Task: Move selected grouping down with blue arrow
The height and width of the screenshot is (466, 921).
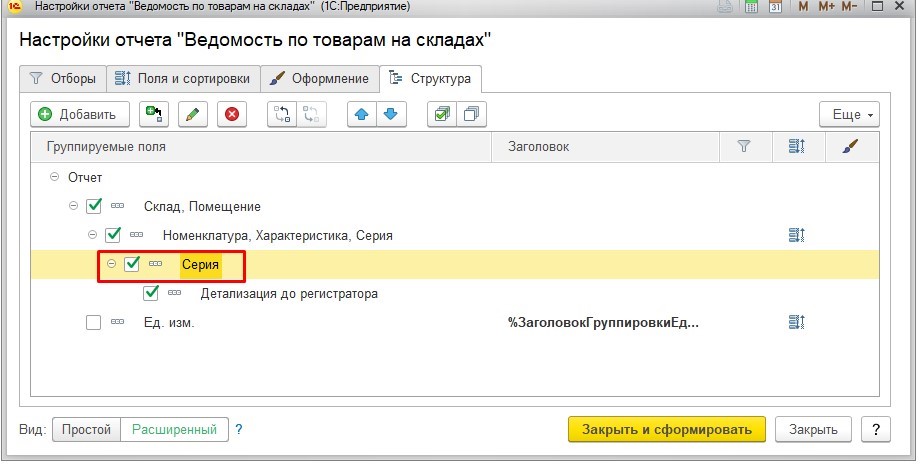Action: 390,114
